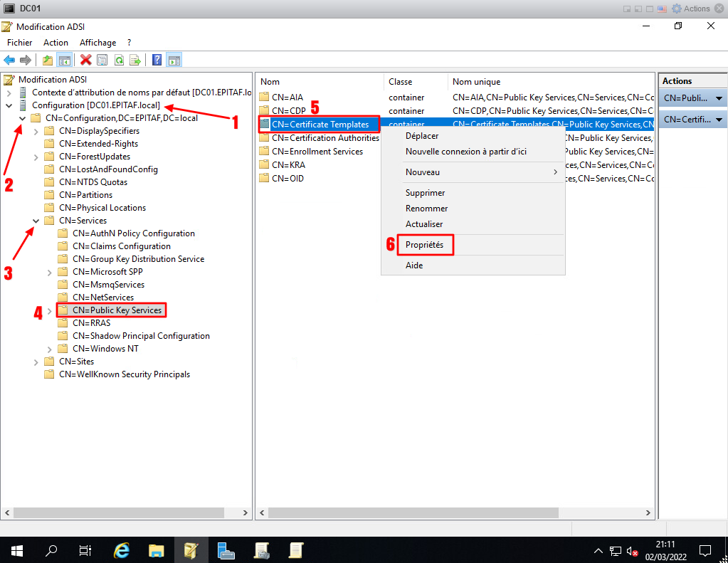Toggle the Action pane show/hide button
This screenshot has width=728, height=563.
click(174, 60)
